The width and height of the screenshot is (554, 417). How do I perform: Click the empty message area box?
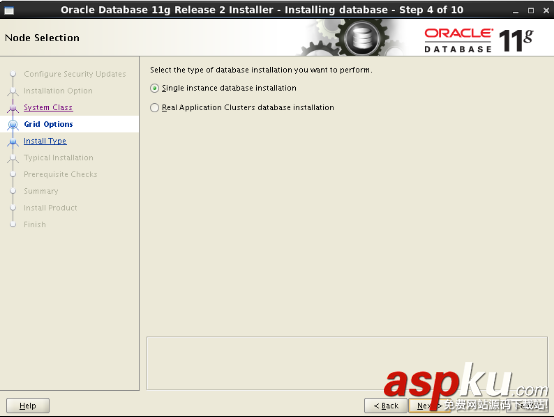(347, 363)
